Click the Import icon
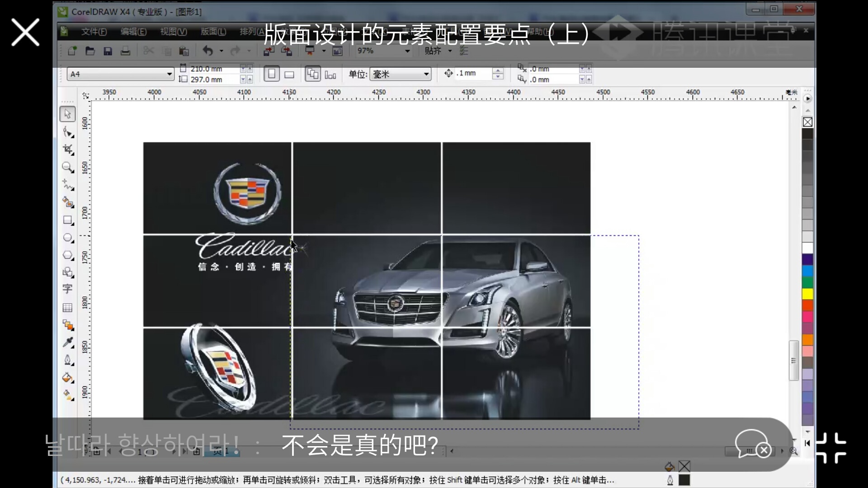 coord(269,51)
